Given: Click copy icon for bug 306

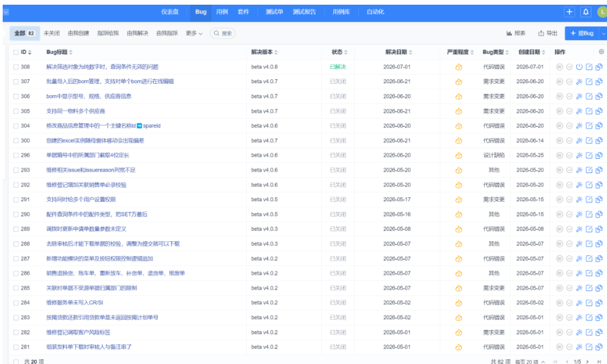Looking at the screenshot, I should (x=599, y=97).
